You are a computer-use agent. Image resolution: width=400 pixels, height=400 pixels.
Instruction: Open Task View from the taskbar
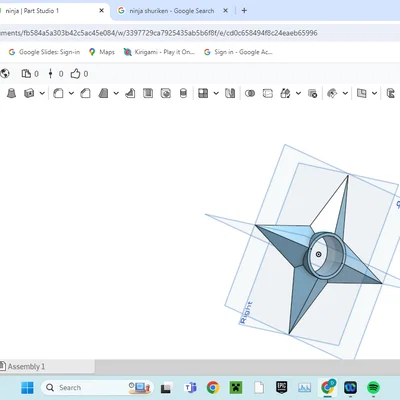click(x=166, y=388)
